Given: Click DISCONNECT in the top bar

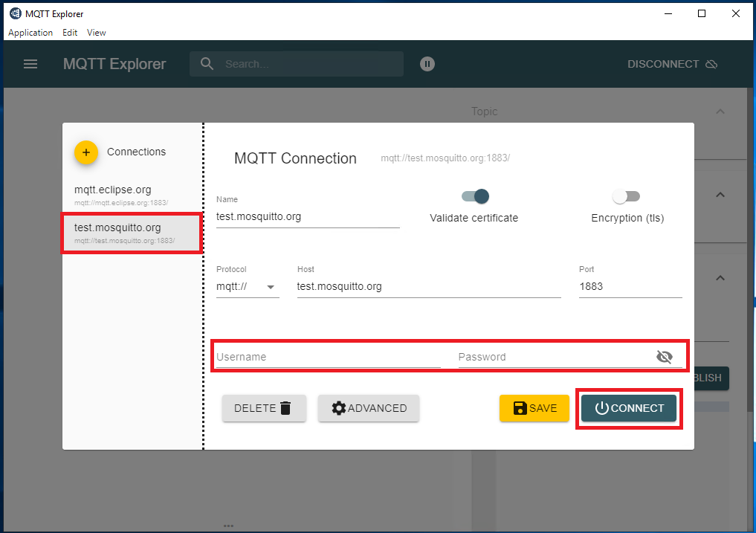Looking at the screenshot, I should coord(672,64).
